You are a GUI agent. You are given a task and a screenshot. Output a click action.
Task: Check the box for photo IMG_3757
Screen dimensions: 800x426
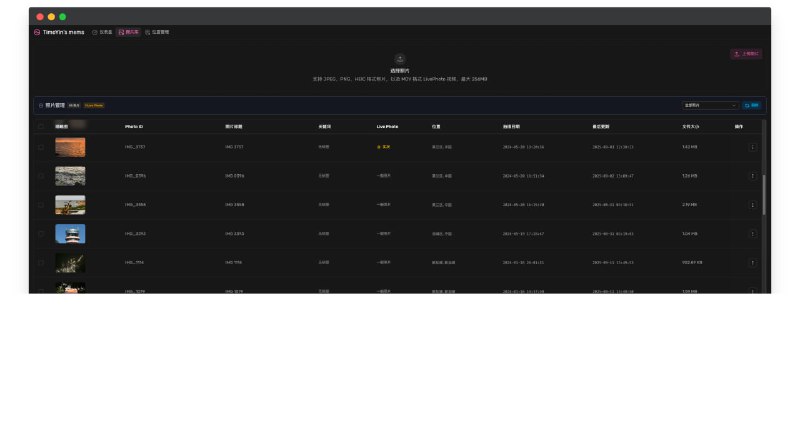tap(41, 147)
